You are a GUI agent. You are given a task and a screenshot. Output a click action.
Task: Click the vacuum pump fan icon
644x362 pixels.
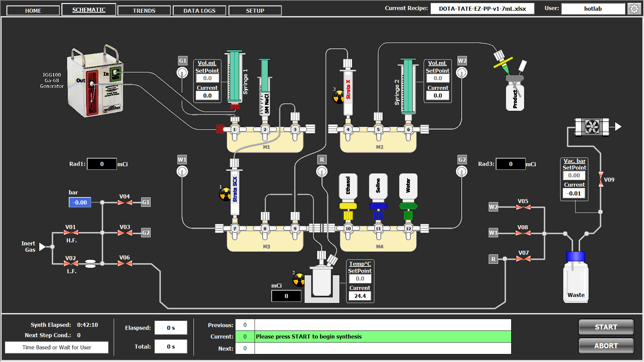pyautogui.click(x=592, y=127)
